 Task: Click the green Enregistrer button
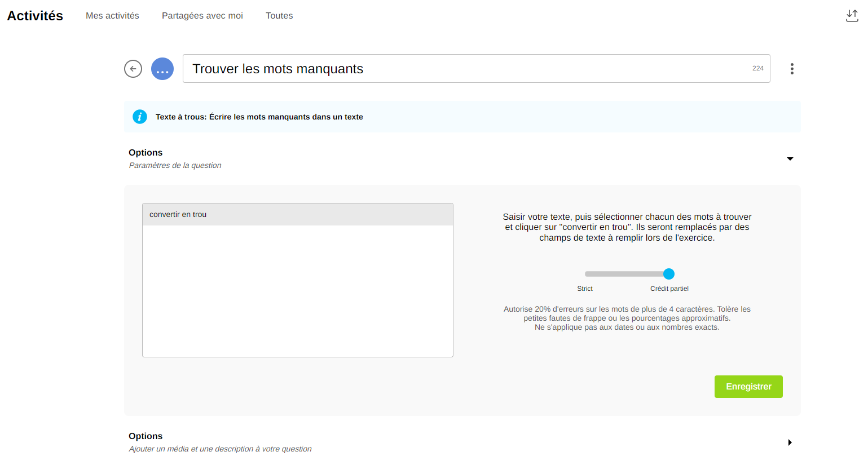pyautogui.click(x=748, y=387)
